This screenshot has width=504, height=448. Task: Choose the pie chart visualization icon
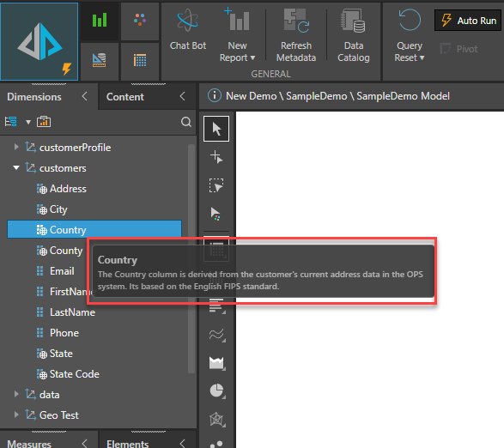click(x=217, y=390)
